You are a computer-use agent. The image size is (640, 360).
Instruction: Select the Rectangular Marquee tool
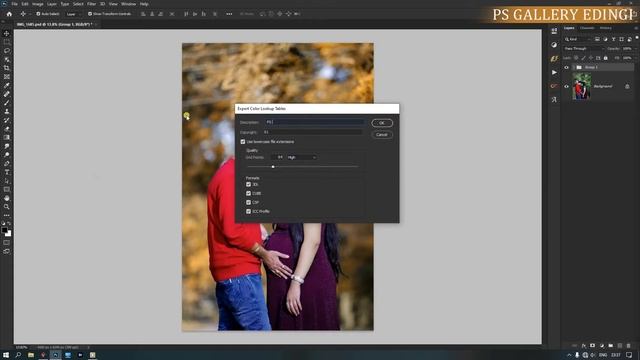click(x=7, y=42)
